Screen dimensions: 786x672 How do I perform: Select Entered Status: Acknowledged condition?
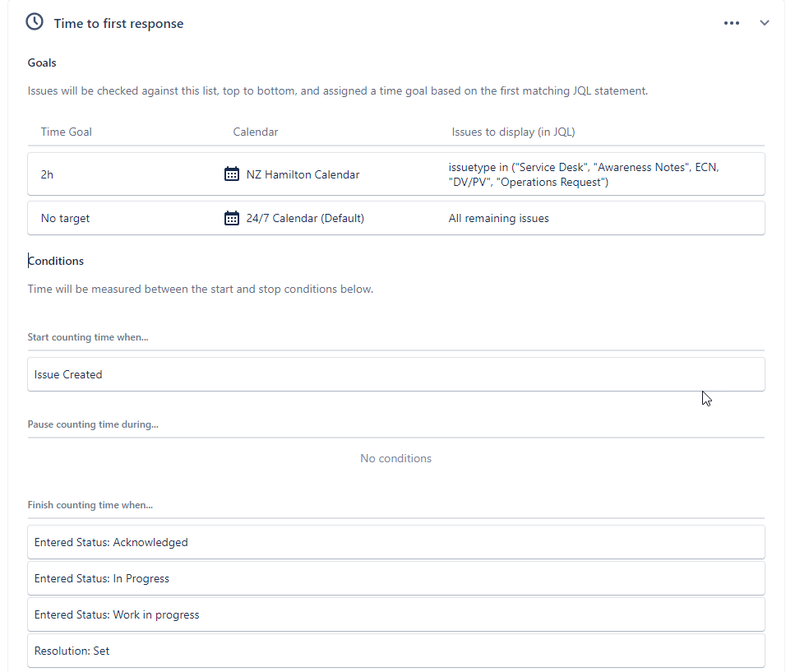coord(396,542)
